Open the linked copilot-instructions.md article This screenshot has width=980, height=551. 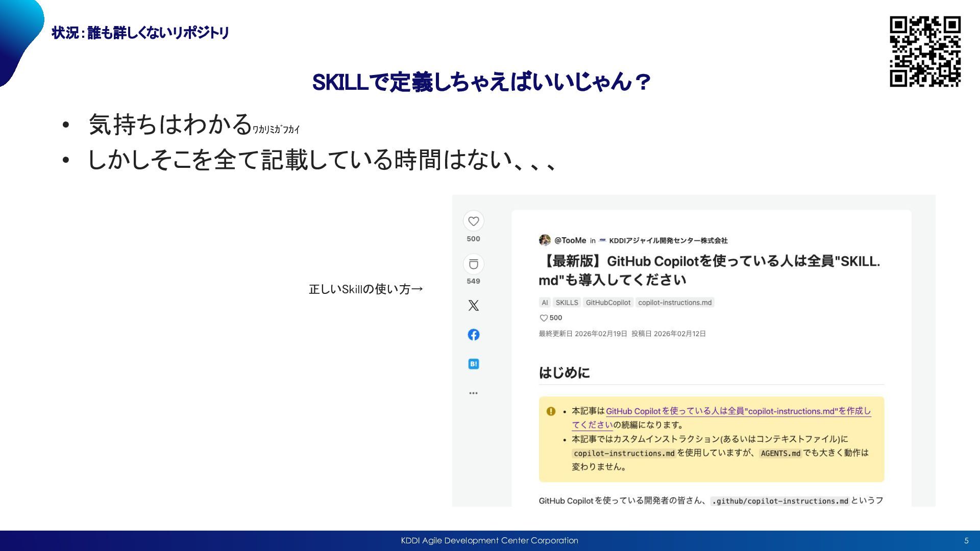[738, 411]
